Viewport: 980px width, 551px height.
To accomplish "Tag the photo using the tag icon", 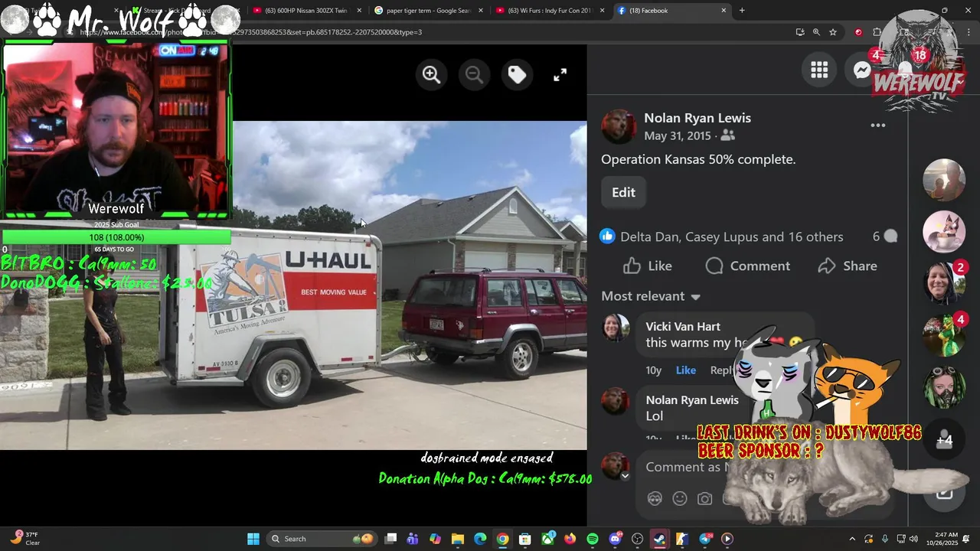I will (x=517, y=74).
